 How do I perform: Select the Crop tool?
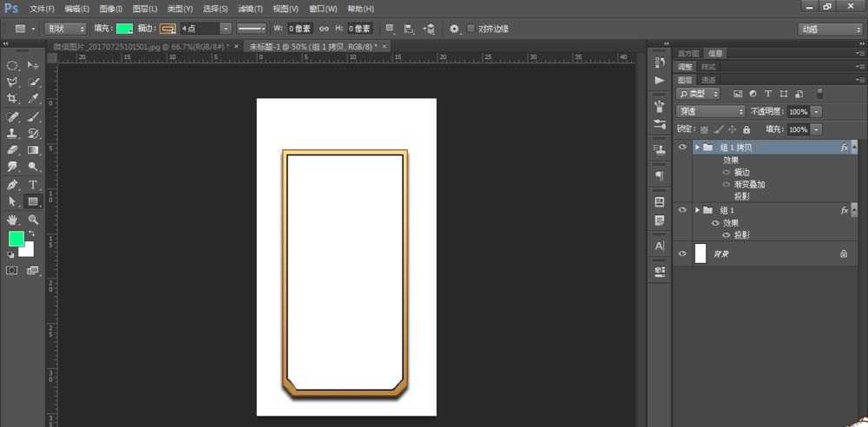pos(12,99)
